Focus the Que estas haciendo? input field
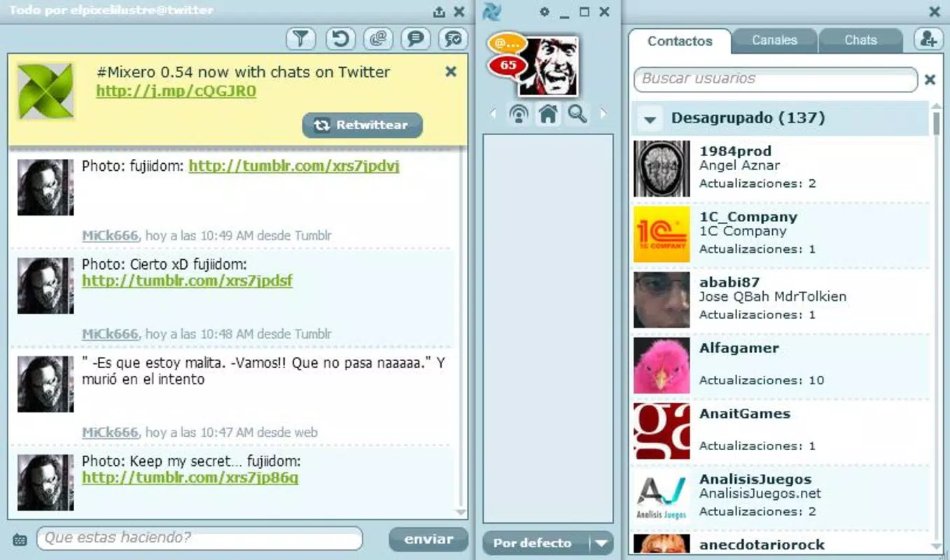Viewport: 950px width, 560px height. coord(200,538)
